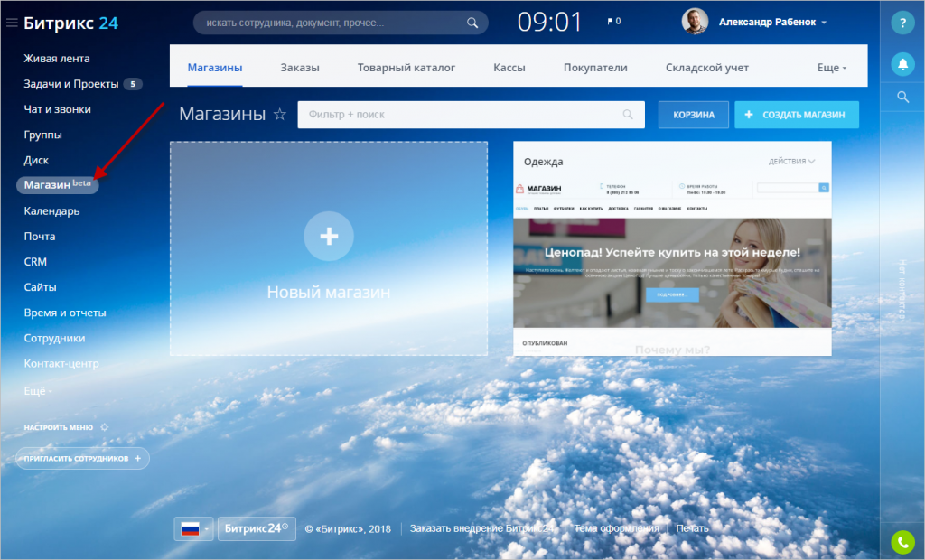This screenshot has height=560, width=925.
Task: Click the Корзина button
Action: pyautogui.click(x=694, y=115)
